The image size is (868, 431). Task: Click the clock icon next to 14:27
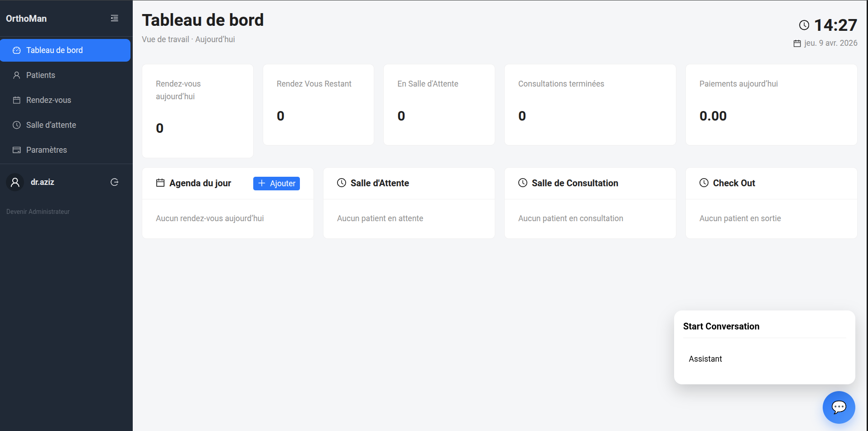(x=804, y=25)
